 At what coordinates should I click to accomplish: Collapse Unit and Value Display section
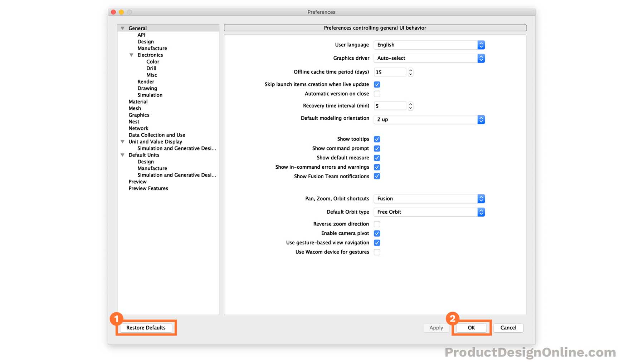coord(122,142)
